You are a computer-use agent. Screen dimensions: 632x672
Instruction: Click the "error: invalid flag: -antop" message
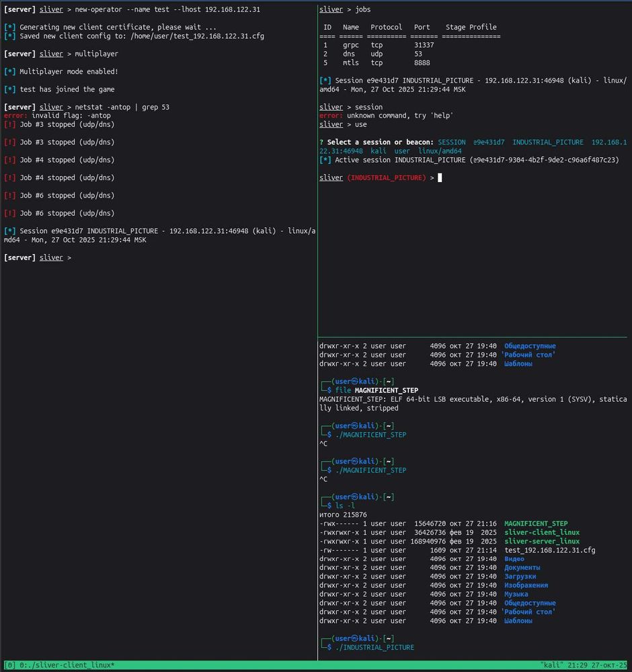coord(57,116)
